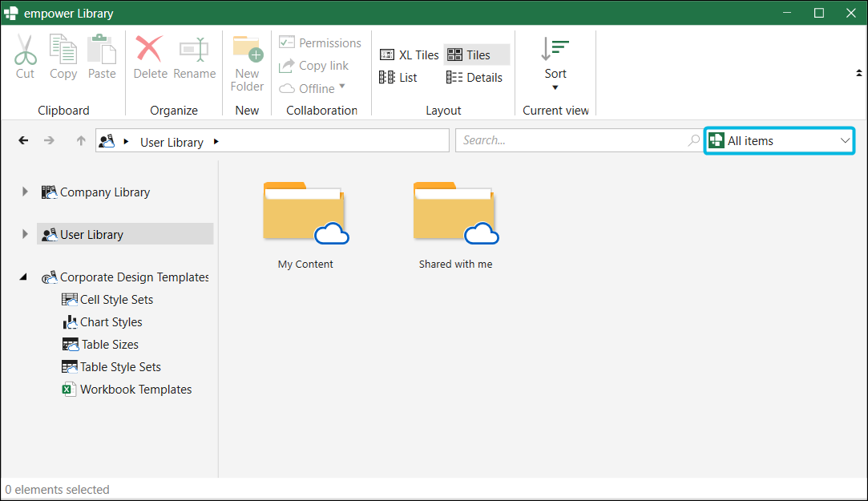This screenshot has height=501, width=868.
Task: Click User Library in breadcrumb path
Action: click(172, 142)
